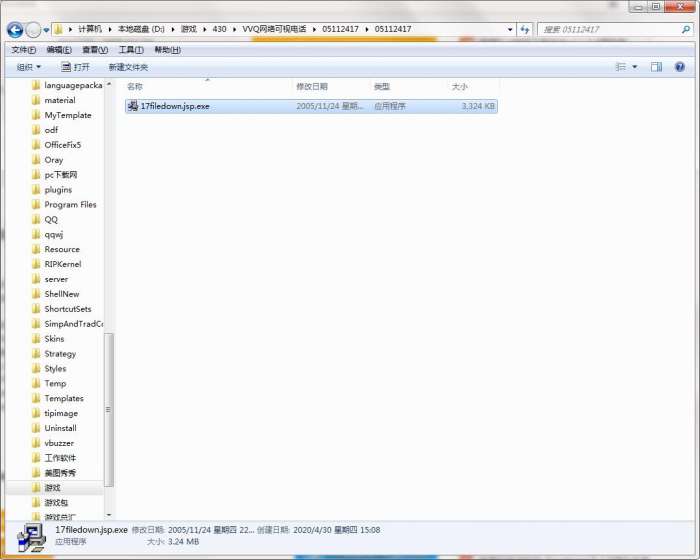
Task: Click the 17filedown.jsp.exe file icon
Action: tap(133, 106)
